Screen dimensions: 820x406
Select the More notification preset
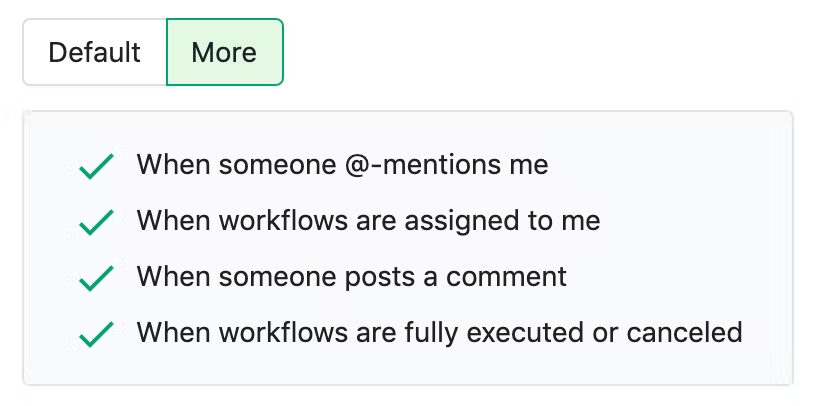click(x=225, y=52)
